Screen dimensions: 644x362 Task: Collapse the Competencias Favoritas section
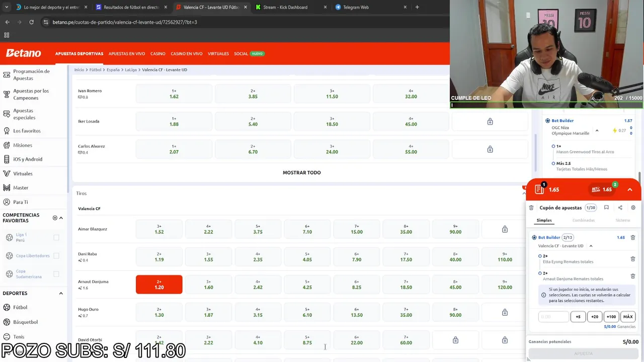61,218
